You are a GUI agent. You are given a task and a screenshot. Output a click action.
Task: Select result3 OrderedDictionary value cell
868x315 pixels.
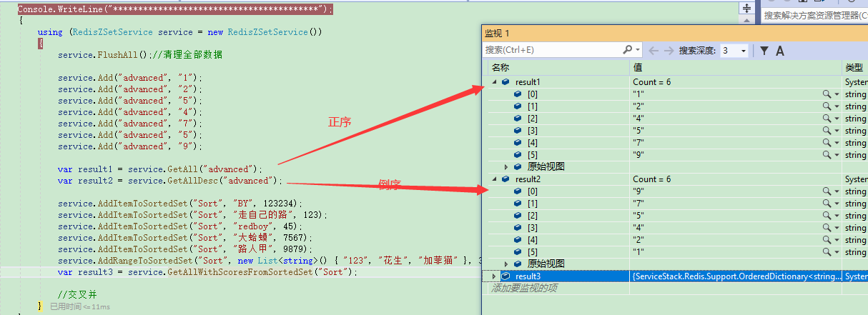[736, 276]
